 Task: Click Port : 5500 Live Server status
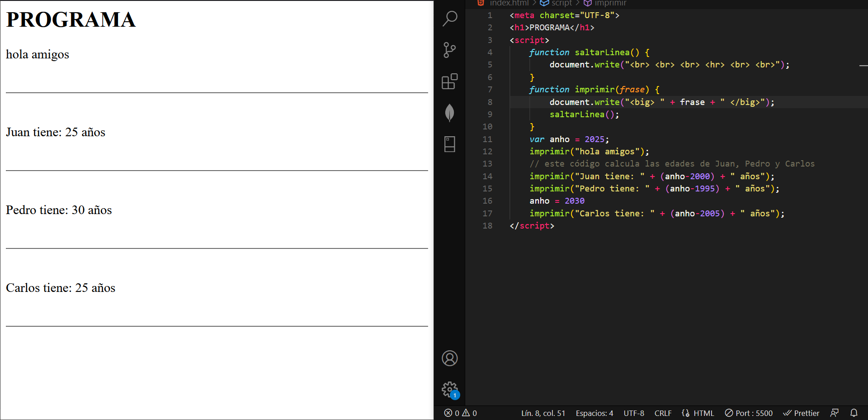point(749,413)
